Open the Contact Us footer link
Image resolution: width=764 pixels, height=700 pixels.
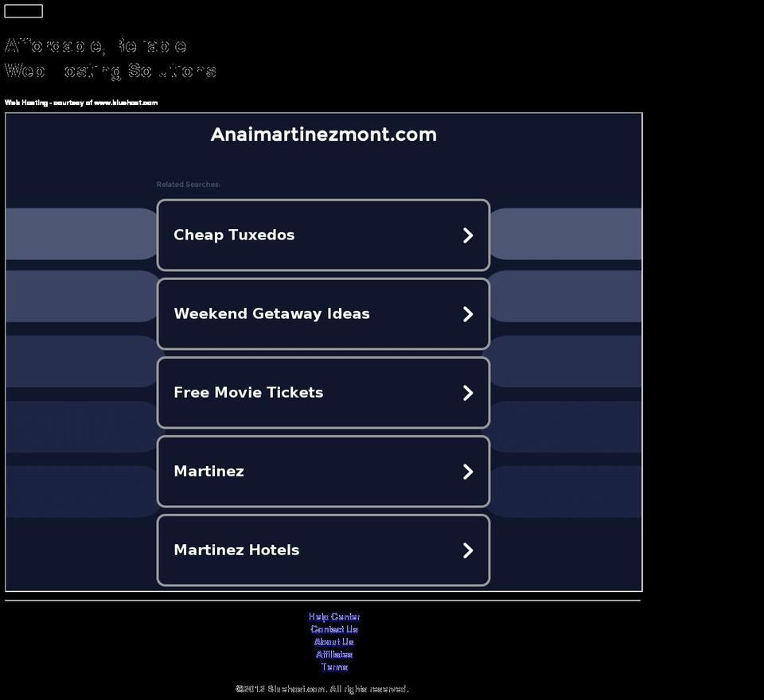coord(334,629)
